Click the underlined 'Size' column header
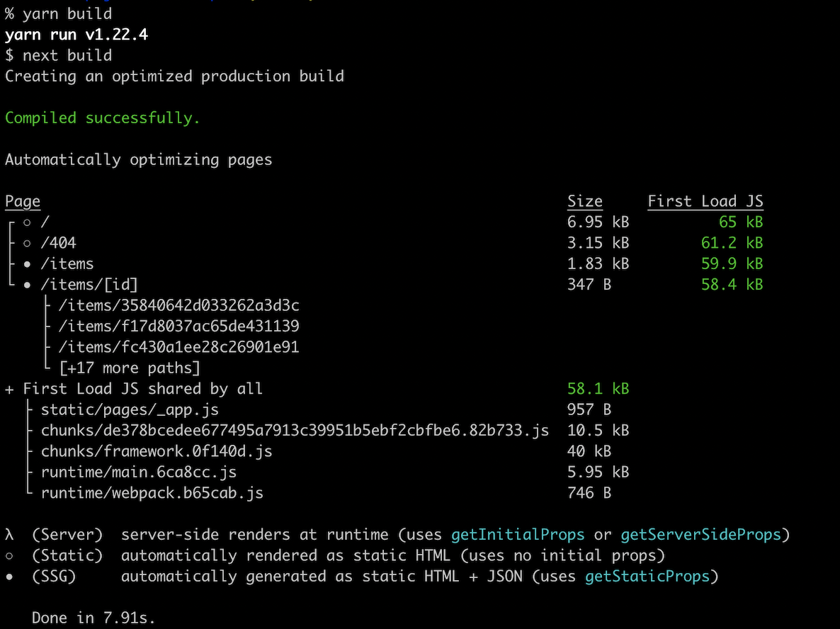 point(585,202)
